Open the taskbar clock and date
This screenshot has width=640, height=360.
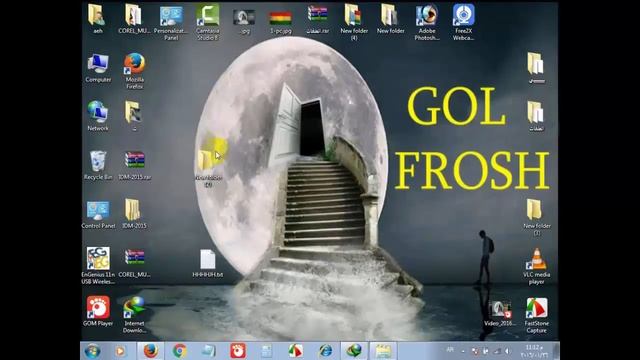tap(534, 351)
